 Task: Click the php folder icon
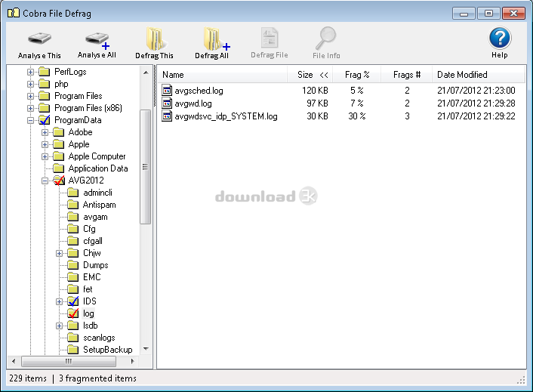point(45,84)
